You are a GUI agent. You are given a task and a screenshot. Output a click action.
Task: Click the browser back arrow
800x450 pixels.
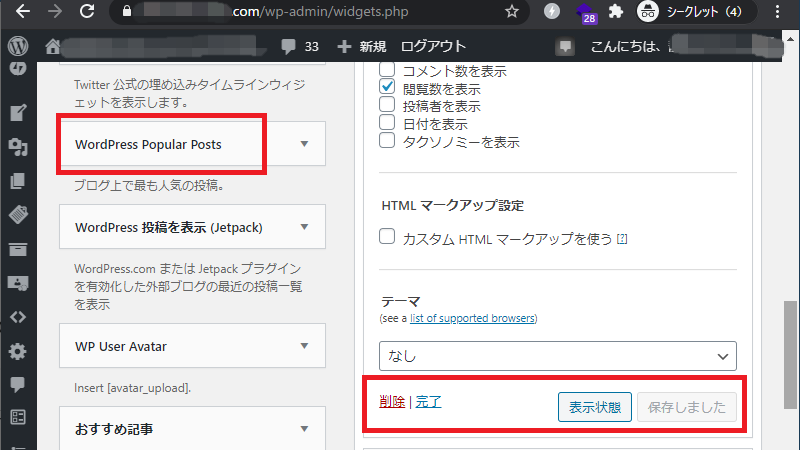pyautogui.click(x=22, y=11)
